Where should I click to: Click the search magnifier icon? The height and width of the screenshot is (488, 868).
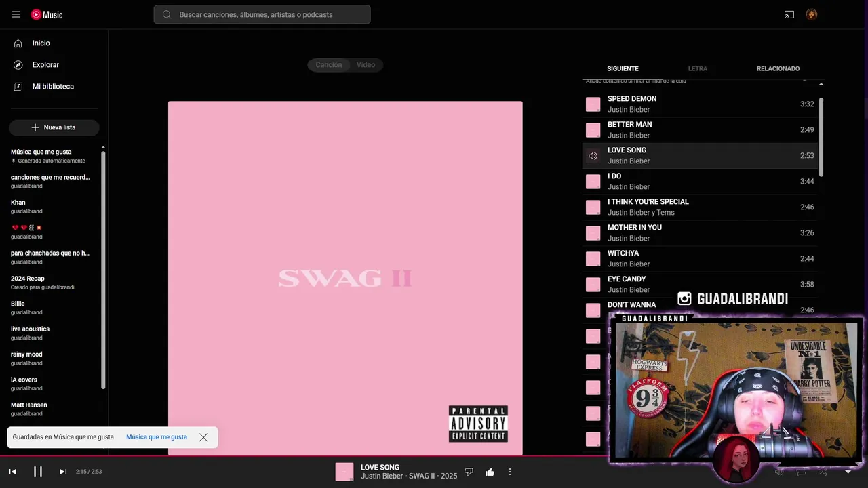point(167,14)
